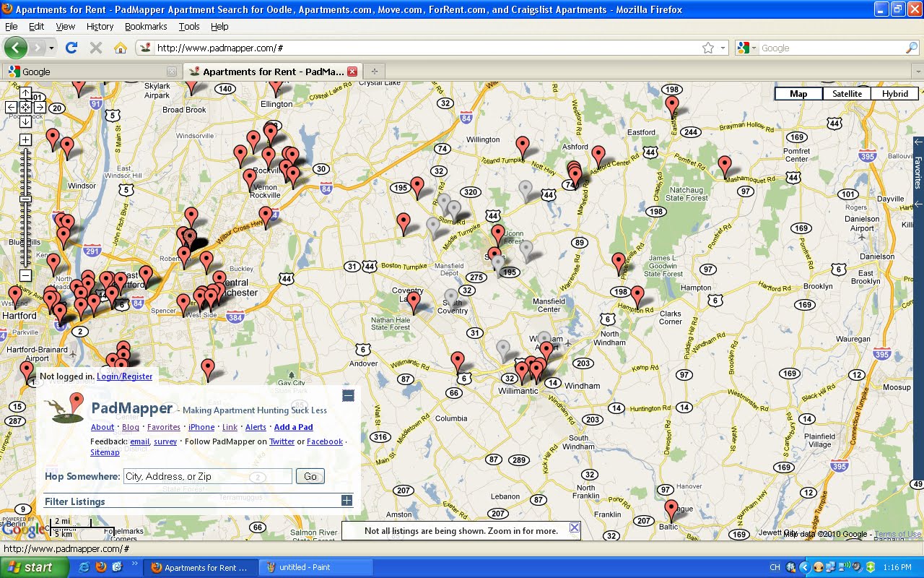
Task: Pan the map right with arrow control
Action: point(40,107)
